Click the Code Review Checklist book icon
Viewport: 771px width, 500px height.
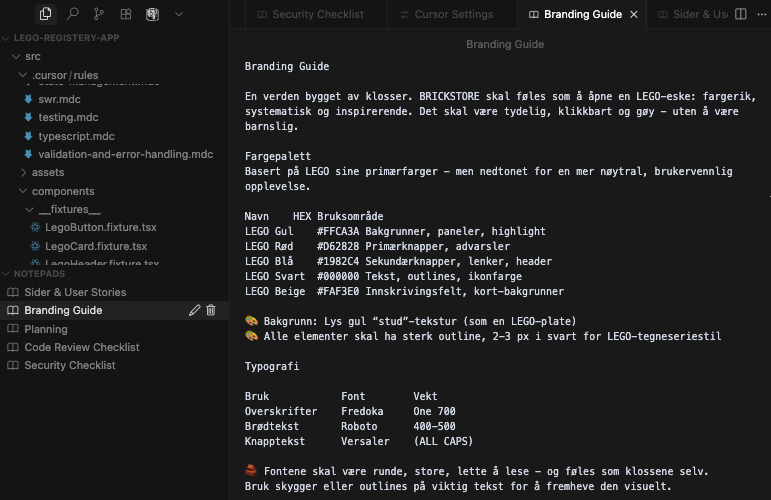coord(13,347)
